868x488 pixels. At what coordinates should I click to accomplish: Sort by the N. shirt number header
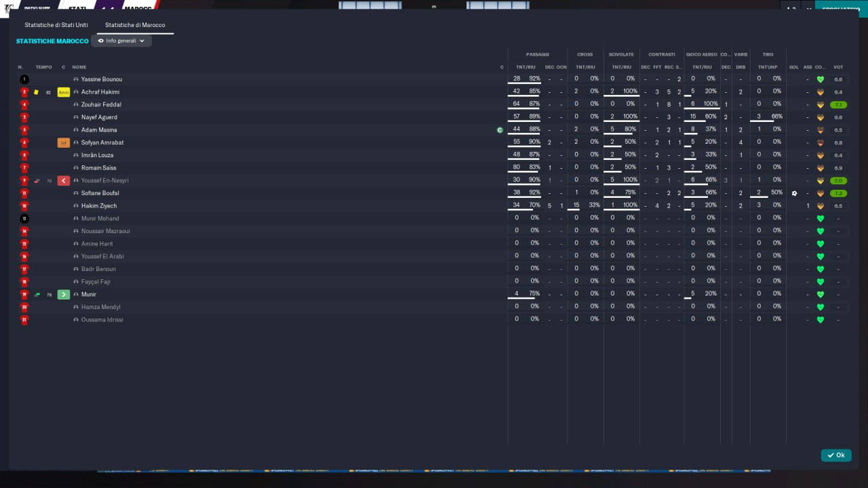[x=20, y=67]
